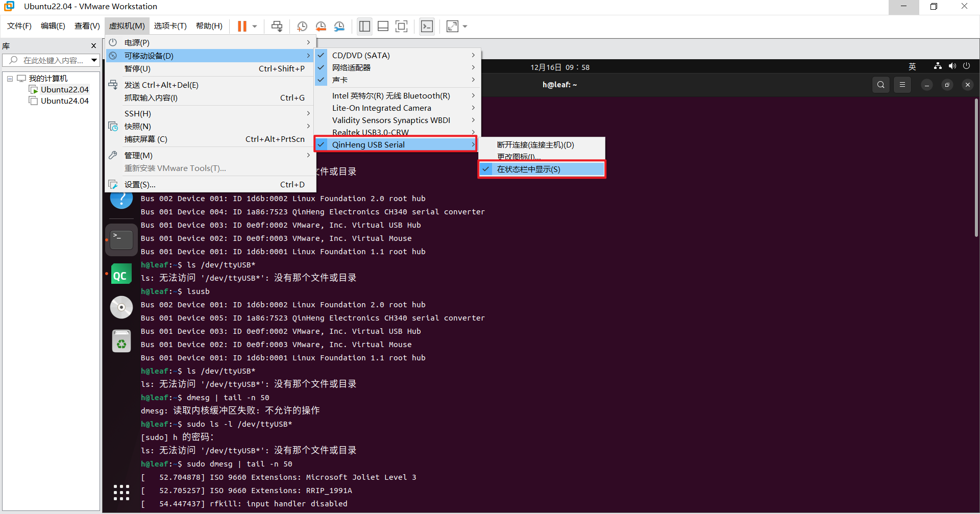
Task: Click the thumbnail bar view toolbar icon
Action: [383, 27]
